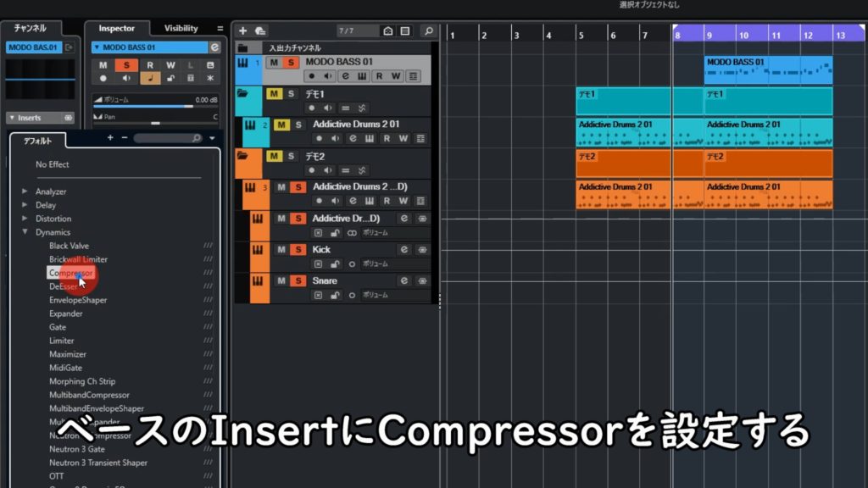Image resolution: width=868 pixels, height=488 pixels.
Task: Click the Edit channel icon on the Kick track
Action: click(x=404, y=249)
